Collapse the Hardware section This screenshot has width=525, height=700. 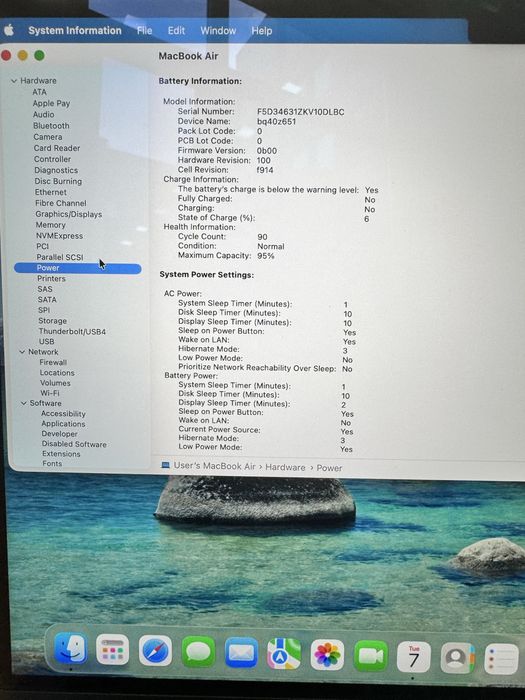pos(14,81)
